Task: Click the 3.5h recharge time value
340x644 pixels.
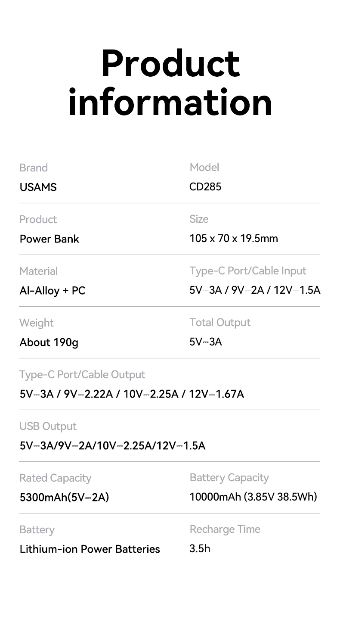Action: pos(200,549)
